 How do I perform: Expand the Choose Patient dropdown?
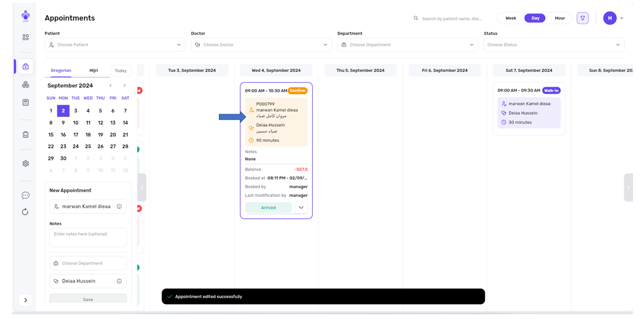pos(115,45)
